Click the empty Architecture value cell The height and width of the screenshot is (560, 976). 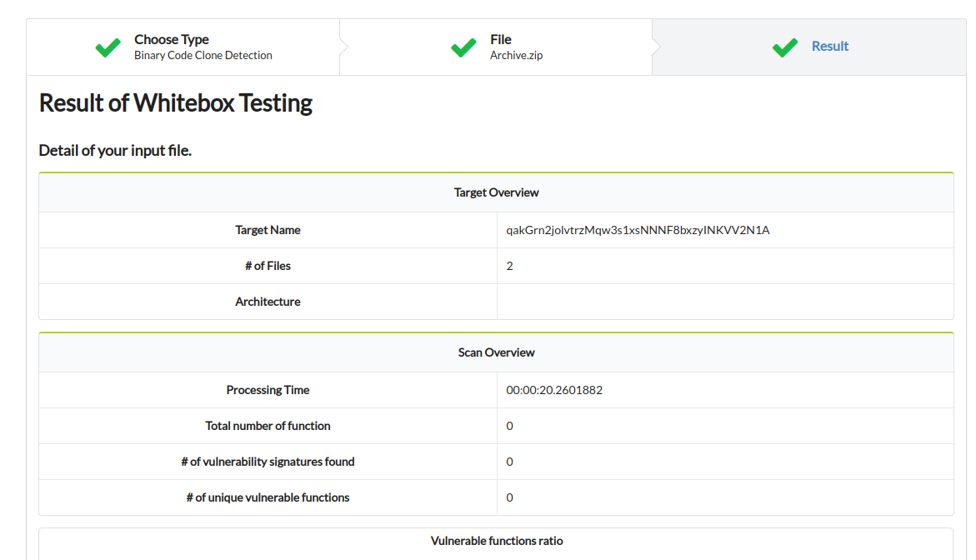pyautogui.click(x=724, y=302)
